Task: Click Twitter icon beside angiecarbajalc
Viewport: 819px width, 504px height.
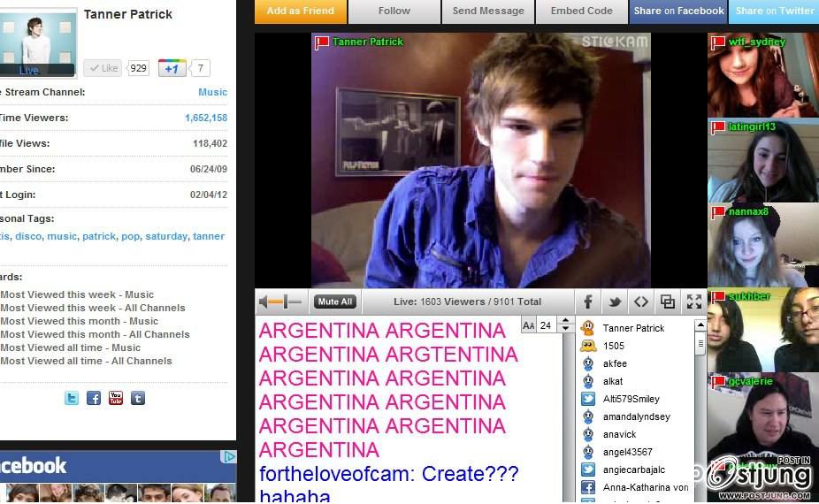Action: pos(588,470)
